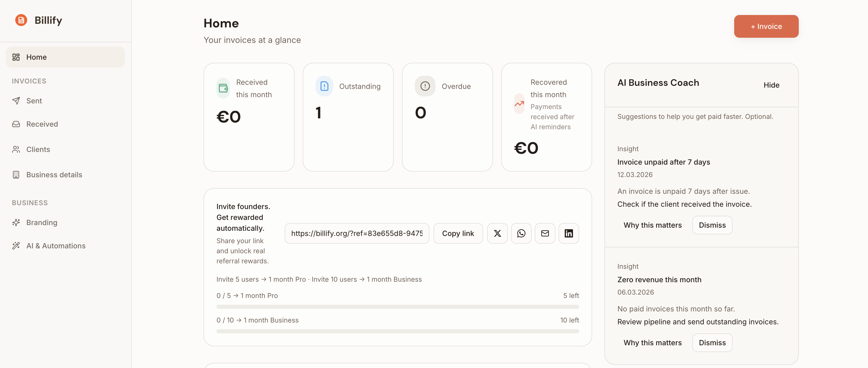Open the Sent invoices menu item
Viewport: 868px width, 368px height.
point(34,101)
